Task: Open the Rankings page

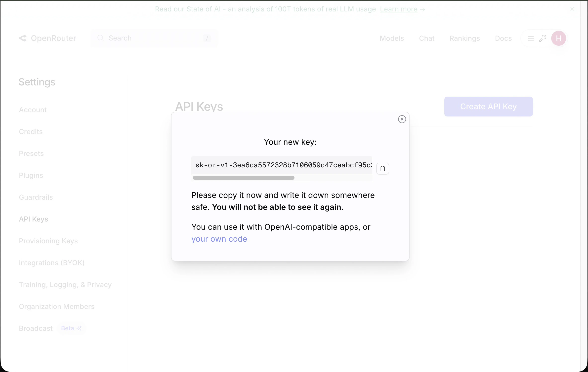Action: tap(464, 38)
